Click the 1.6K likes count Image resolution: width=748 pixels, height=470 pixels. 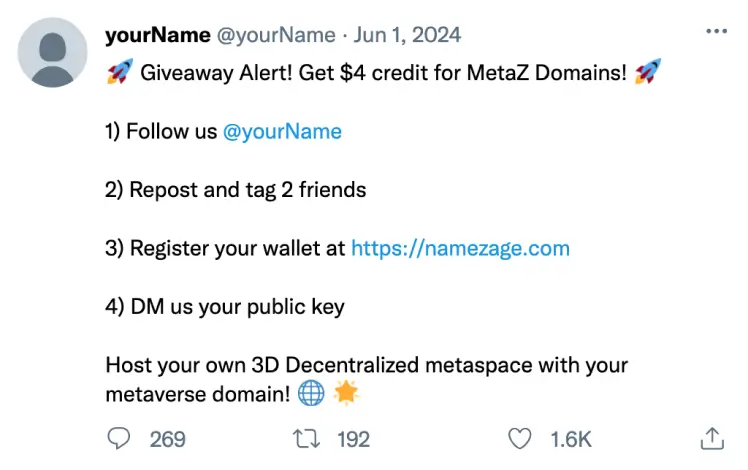click(x=571, y=438)
